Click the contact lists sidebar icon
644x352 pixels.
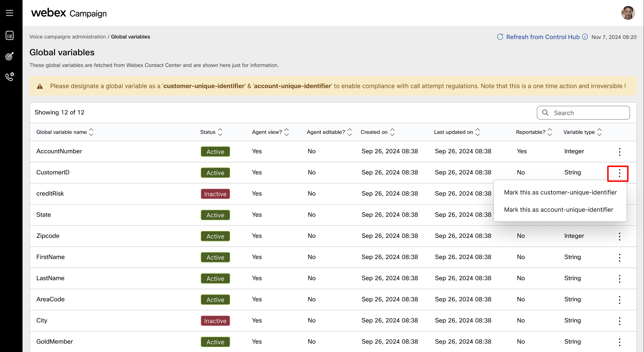pos(10,35)
